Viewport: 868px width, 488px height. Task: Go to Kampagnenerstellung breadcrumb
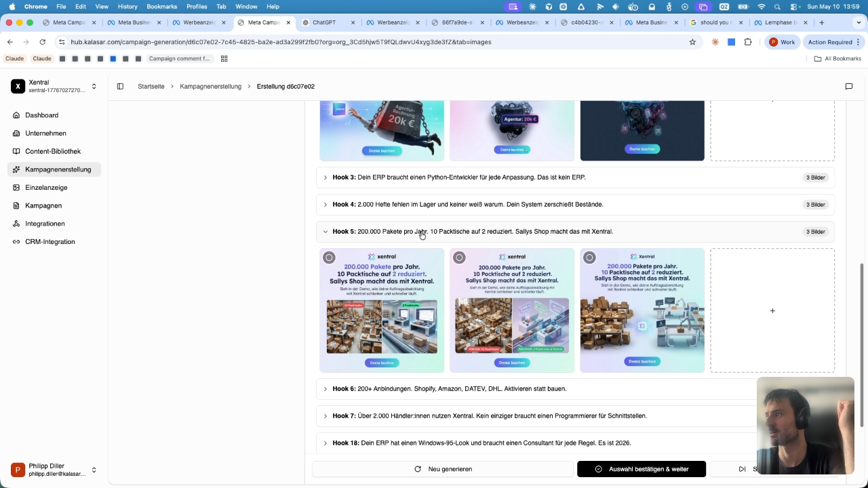[x=211, y=87]
